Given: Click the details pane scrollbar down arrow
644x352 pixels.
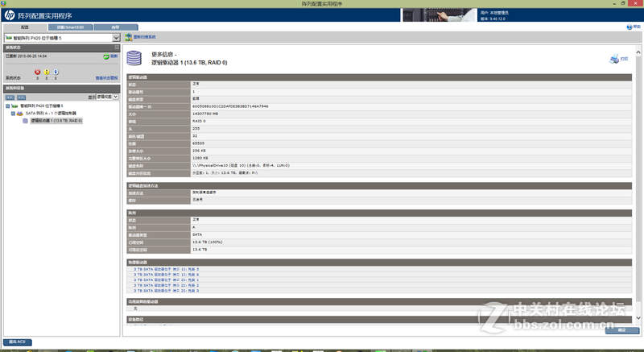Looking at the screenshot, I should (x=638, y=318).
